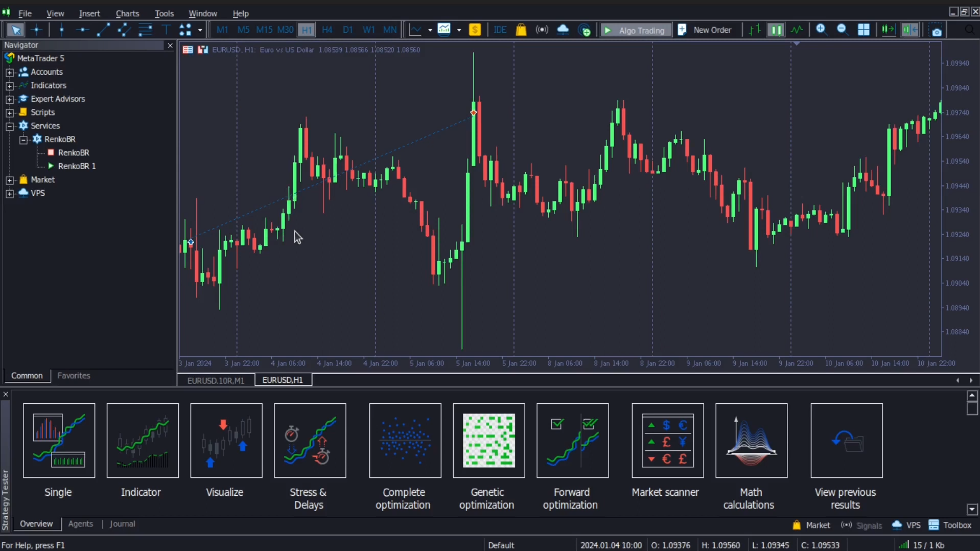The height and width of the screenshot is (551, 980).
Task: Tile chart windows with grid icon
Action: click(864, 30)
